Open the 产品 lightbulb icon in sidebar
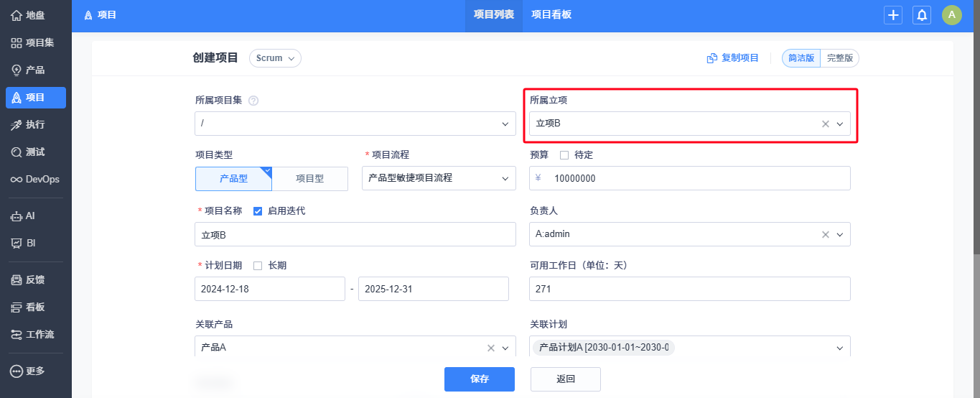Image resolution: width=980 pixels, height=398 pixels. 17,70
